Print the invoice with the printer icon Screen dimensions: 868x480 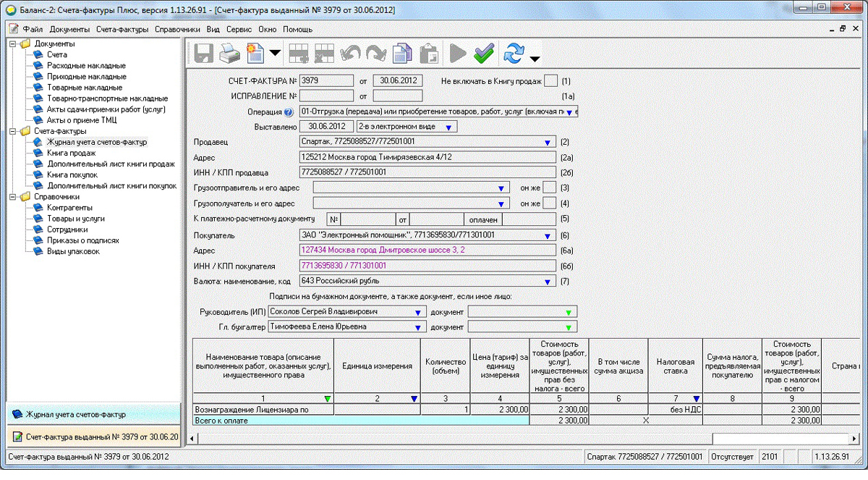(229, 54)
